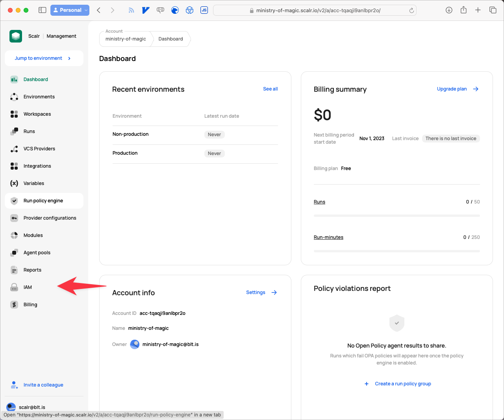Open account Settings link

click(256, 292)
